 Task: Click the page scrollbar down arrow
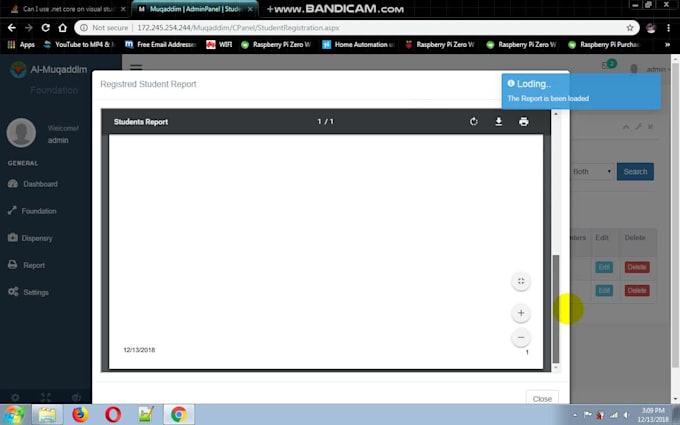[675, 399]
